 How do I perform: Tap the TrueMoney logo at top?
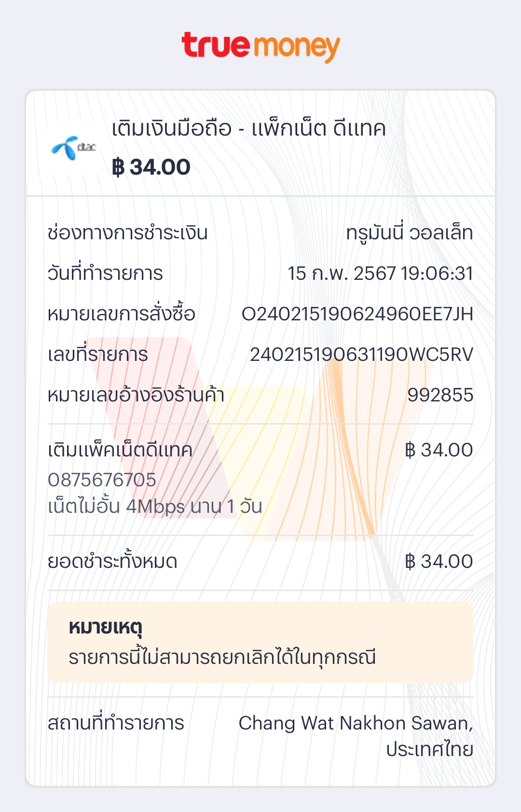tap(260, 47)
